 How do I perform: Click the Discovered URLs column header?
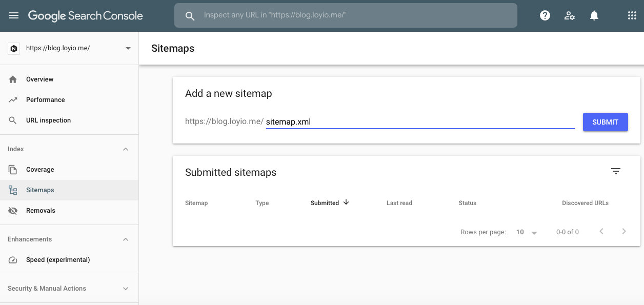[x=586, y=203]
